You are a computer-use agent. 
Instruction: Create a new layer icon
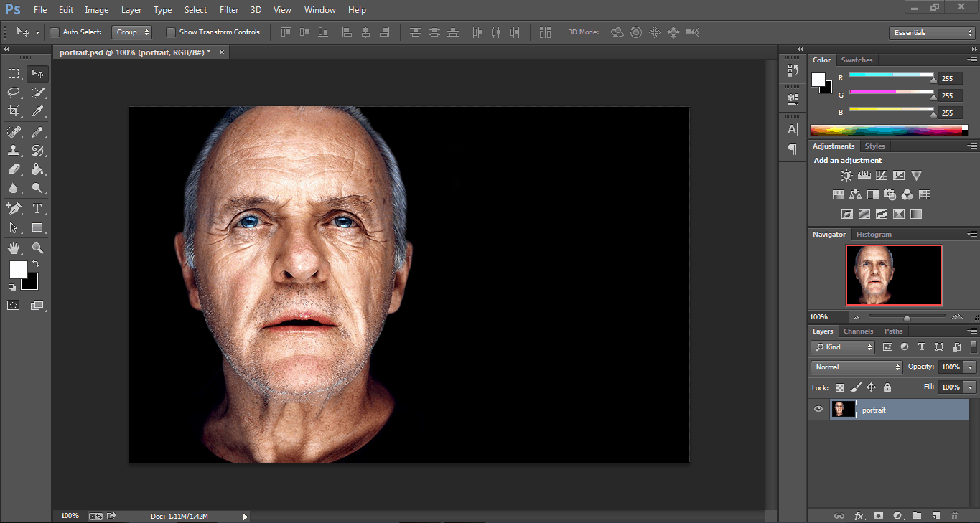(x=935, y=515)
